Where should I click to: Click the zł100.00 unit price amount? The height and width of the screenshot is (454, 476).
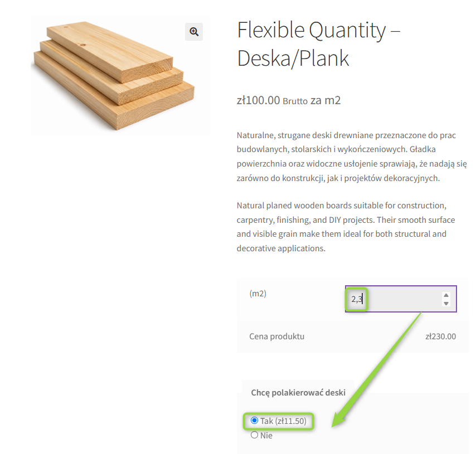coord(258,100)
